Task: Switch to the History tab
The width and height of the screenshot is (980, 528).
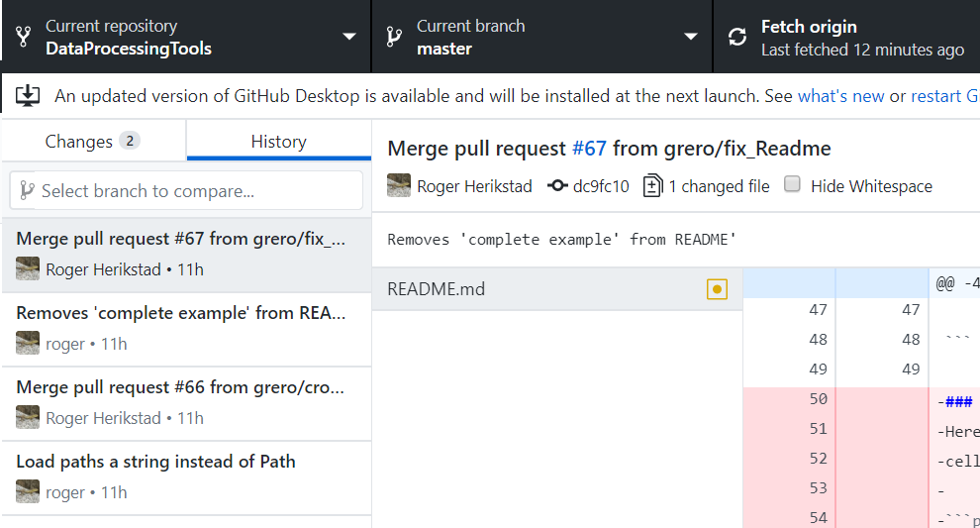Action: click(x=279, y=141)
